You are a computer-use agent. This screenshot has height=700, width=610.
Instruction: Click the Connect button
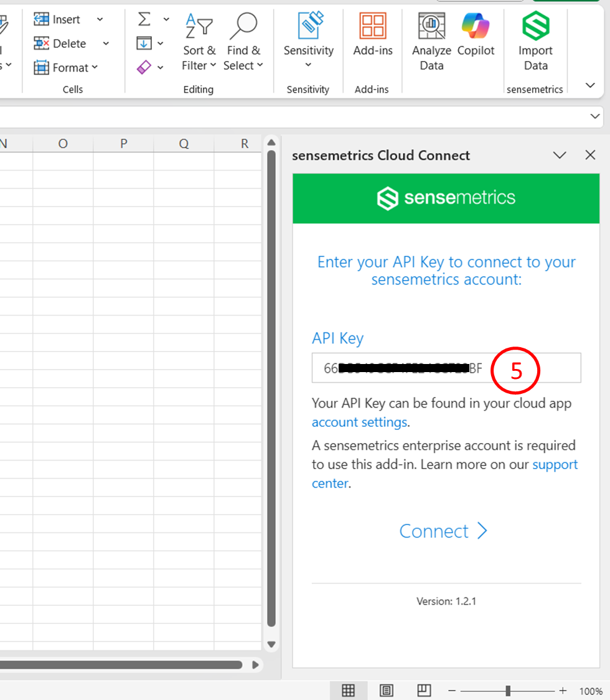click(x=443, y=531)
